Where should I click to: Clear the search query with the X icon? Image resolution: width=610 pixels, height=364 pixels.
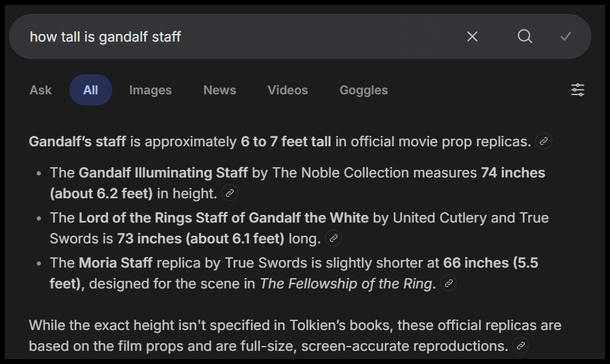(x=472, y=37)
